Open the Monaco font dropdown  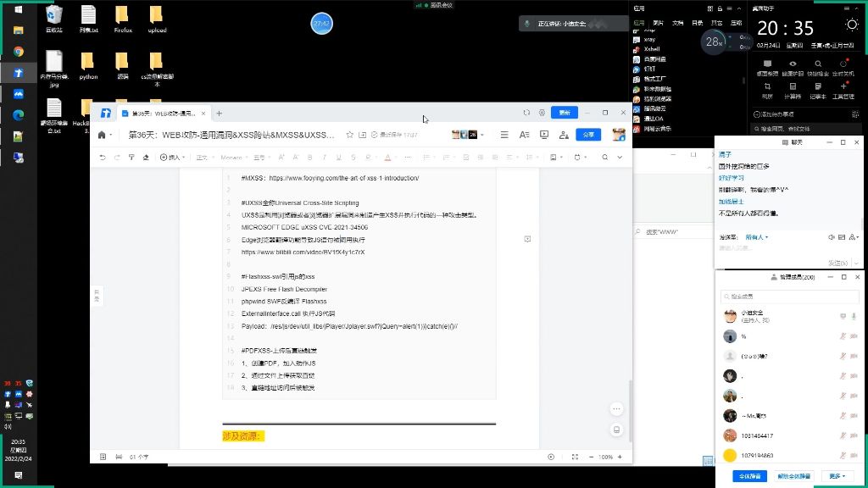(x=234, y=158)
